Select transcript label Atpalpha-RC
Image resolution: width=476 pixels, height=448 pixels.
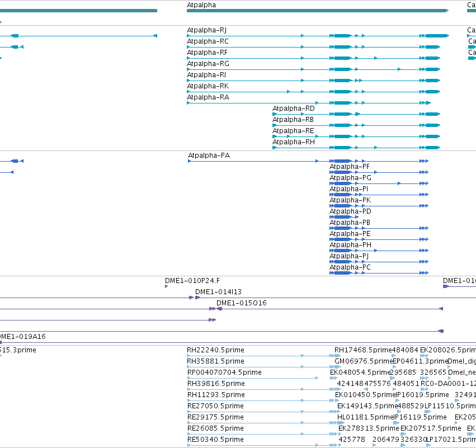coord(208,41)
